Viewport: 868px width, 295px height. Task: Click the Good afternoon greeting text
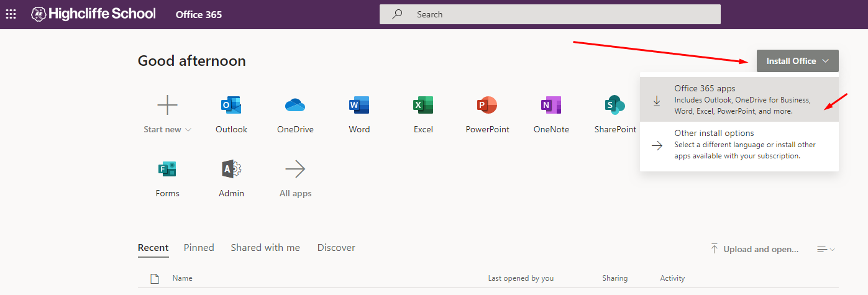point(192,61)
